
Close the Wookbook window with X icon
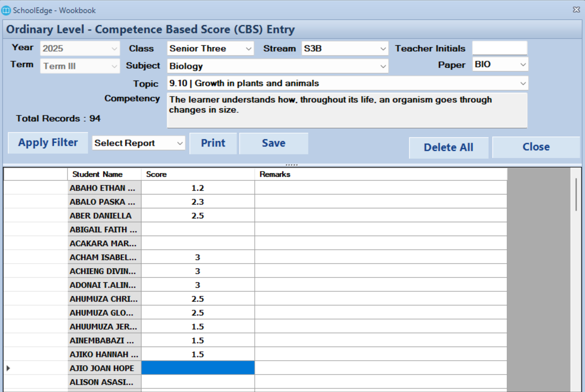tap(576, 10)
